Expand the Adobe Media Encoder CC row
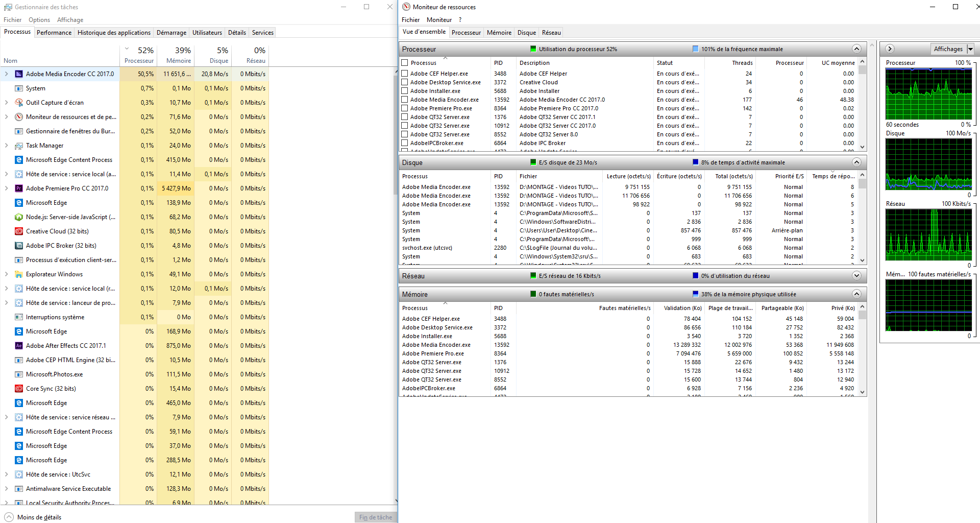 7,74
